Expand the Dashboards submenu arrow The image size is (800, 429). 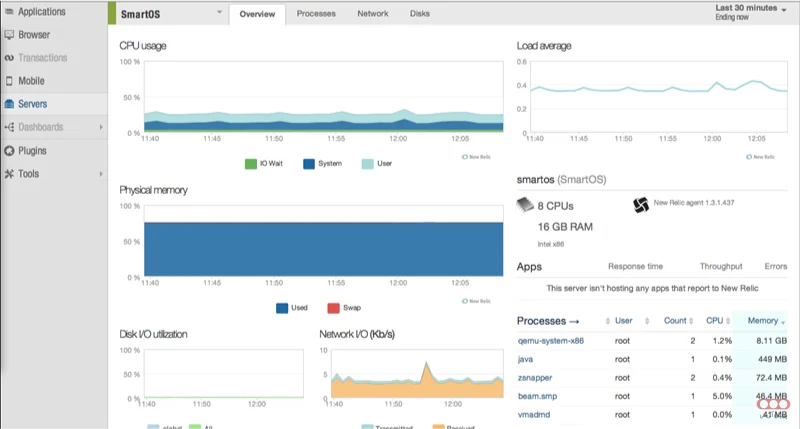(100, 127)
